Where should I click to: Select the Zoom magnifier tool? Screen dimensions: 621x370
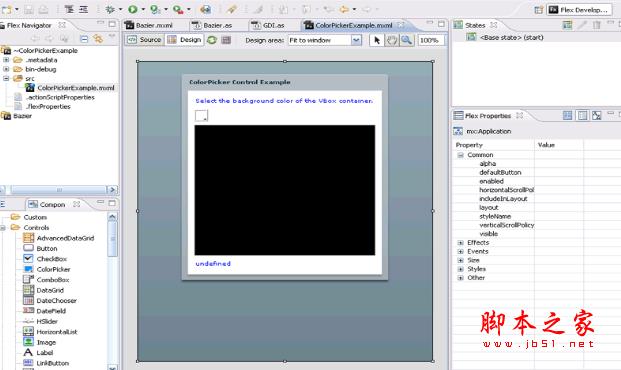click(406, 40)
